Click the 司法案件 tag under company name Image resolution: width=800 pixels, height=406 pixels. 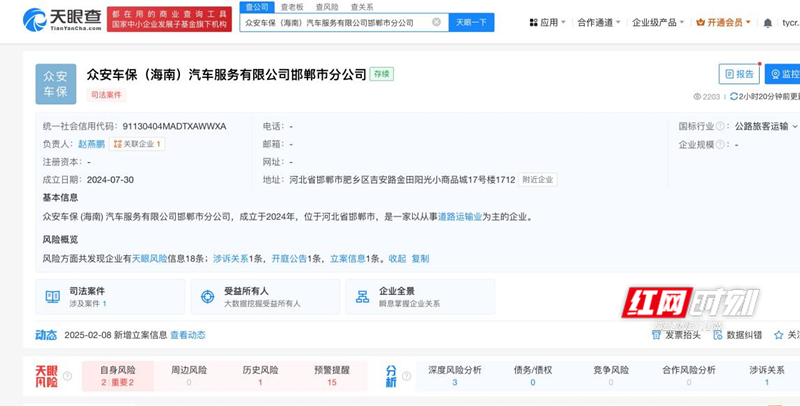click(x=106, y=95)
